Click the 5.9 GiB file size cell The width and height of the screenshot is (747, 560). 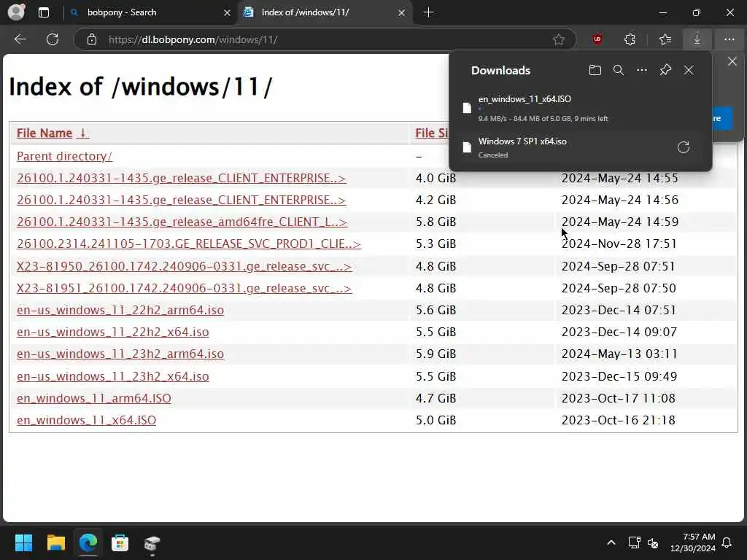pos(436,354)
